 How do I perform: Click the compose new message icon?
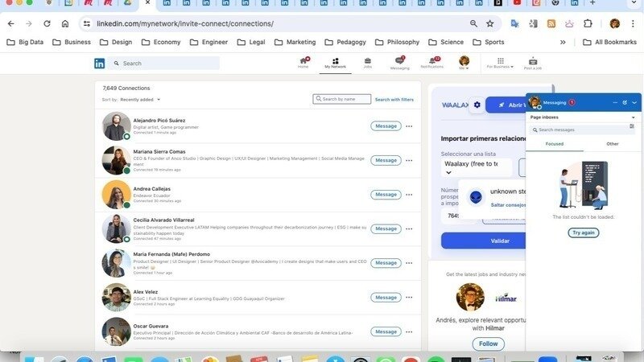[x=625, y=102]
